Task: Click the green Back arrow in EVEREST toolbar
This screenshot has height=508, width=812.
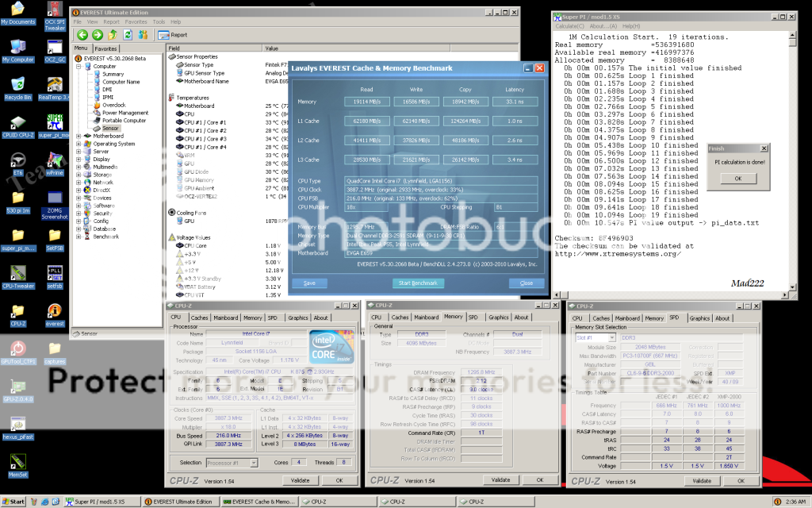Action: (x=82, y=35)
